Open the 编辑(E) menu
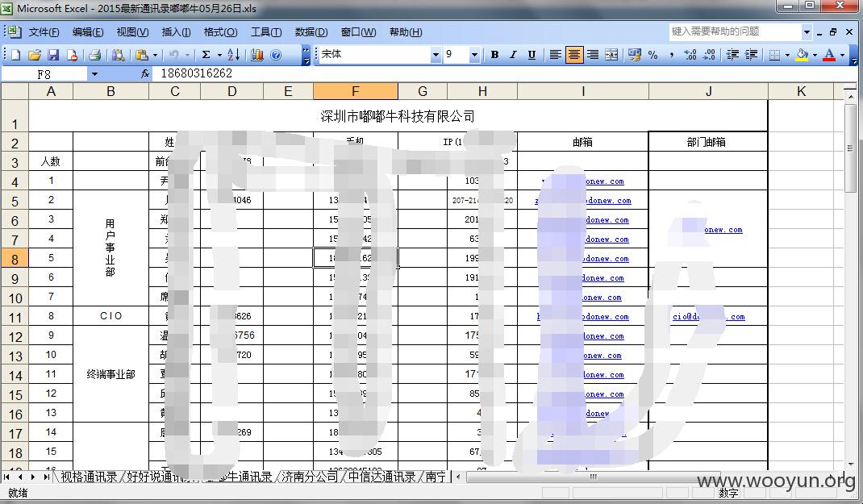Image resolution: width=863 pixels, height=504 pixels. click(88, 32)
